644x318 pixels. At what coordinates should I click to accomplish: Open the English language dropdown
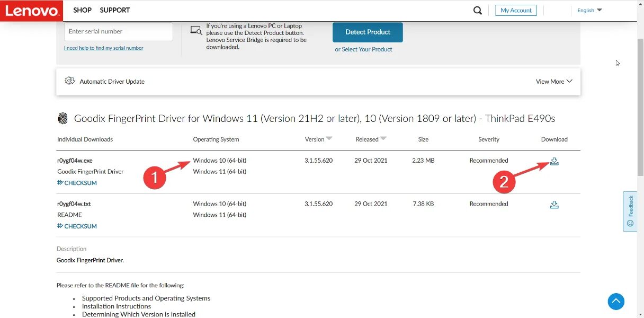point(589,10)
